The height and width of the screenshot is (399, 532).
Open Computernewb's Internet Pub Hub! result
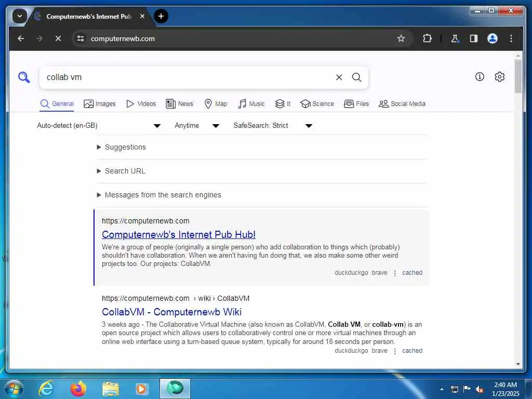pos(179,234)
